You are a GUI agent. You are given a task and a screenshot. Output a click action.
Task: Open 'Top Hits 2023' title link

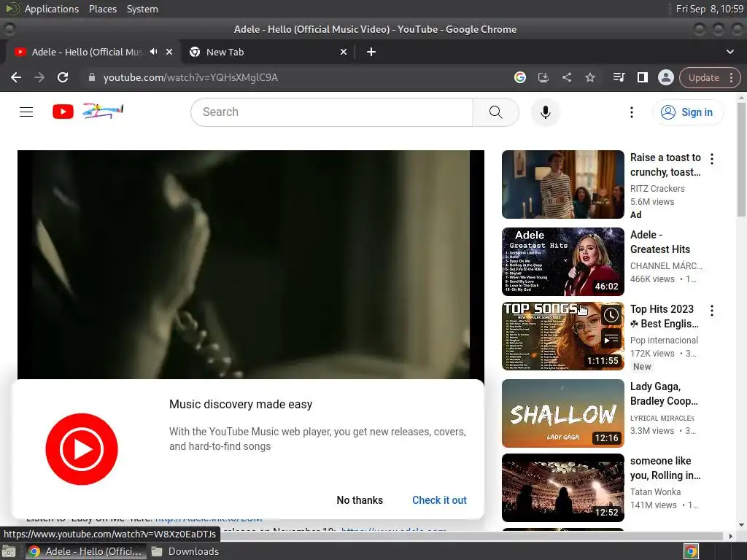[x=665, y=316]
